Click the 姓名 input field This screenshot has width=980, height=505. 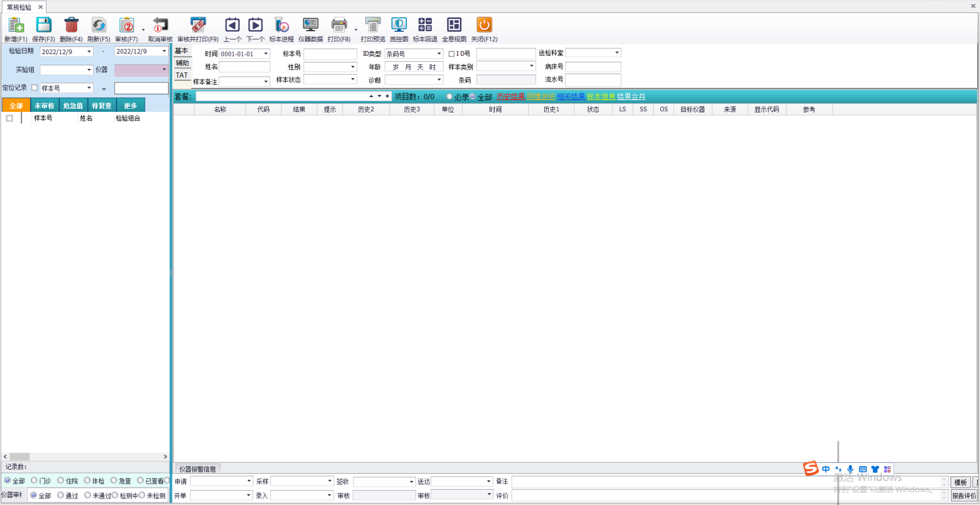pos(244,67)
